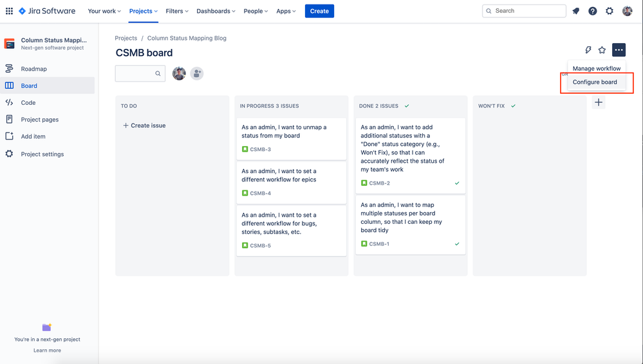
Task: Click the Board icon in sidebar
Action: pyautogui.click(x=9, y=86)
